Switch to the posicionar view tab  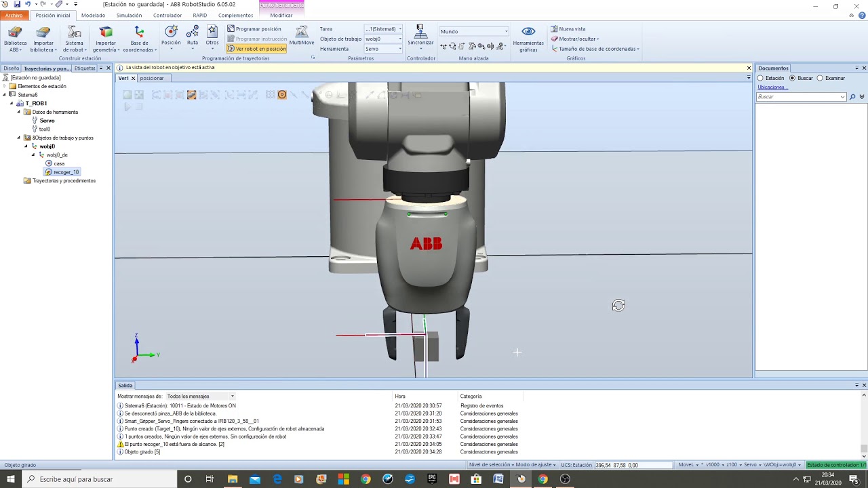pos(152,78)
